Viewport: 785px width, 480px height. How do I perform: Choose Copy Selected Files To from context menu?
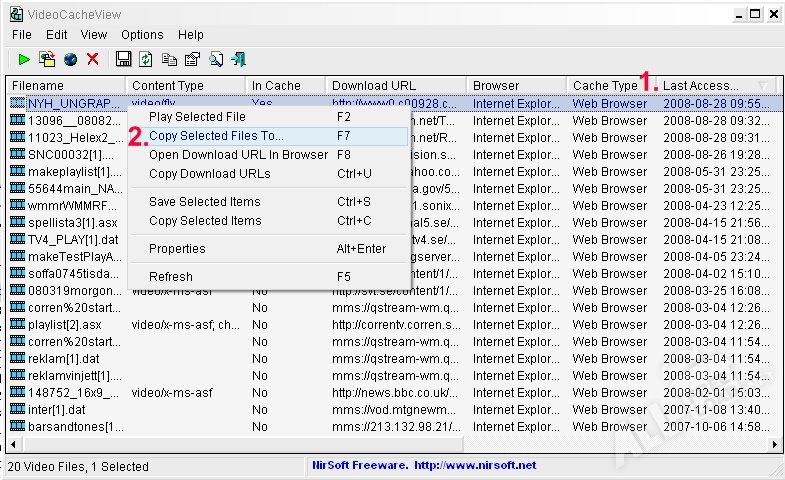coord(216,136)
